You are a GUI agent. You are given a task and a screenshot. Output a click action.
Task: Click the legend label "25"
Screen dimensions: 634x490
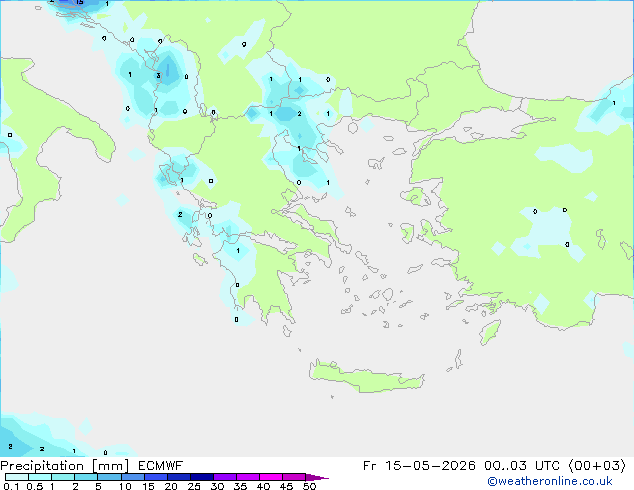pos(194,486)
